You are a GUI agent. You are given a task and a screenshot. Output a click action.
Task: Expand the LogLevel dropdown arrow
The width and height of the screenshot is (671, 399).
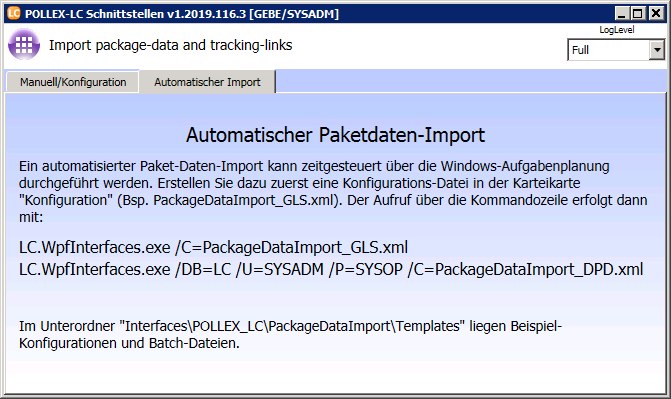pyautogui.click(x=657, y=50)
